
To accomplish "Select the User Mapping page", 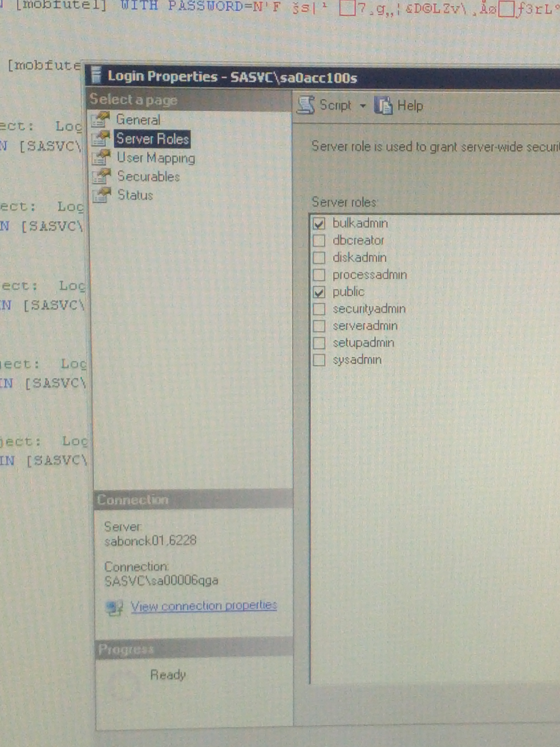I will (156, 158).
